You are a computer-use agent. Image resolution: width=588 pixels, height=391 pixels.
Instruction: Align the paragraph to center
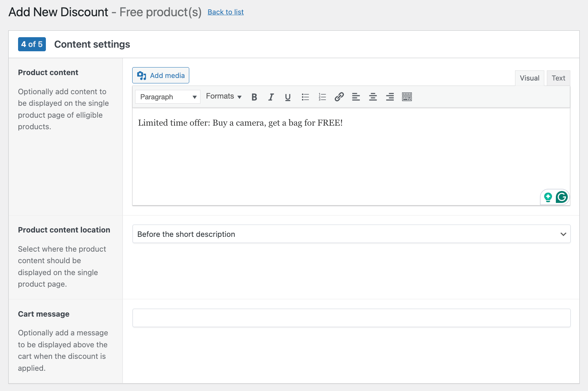tap(373, 97)
